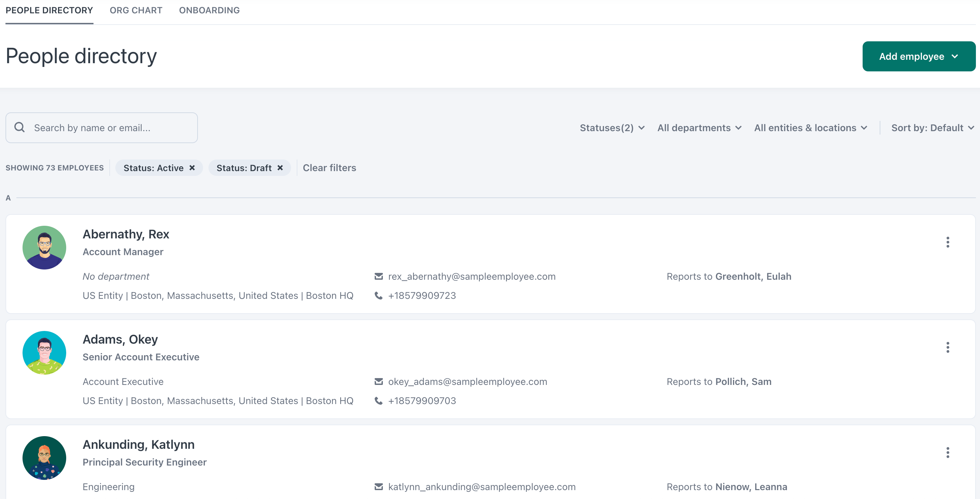Image resolution: width=980 pixels, height=499 pixels.
Task: Open the People Directory tab
Action: point(49,10)
